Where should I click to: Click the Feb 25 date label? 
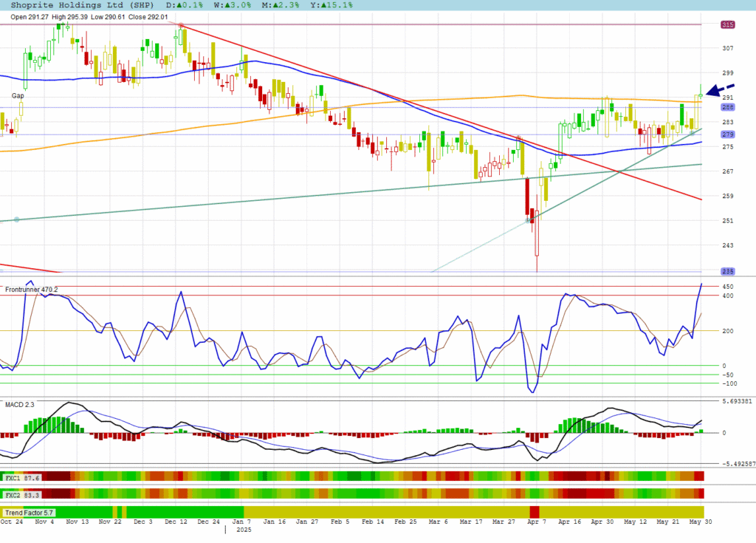(405, 522)
